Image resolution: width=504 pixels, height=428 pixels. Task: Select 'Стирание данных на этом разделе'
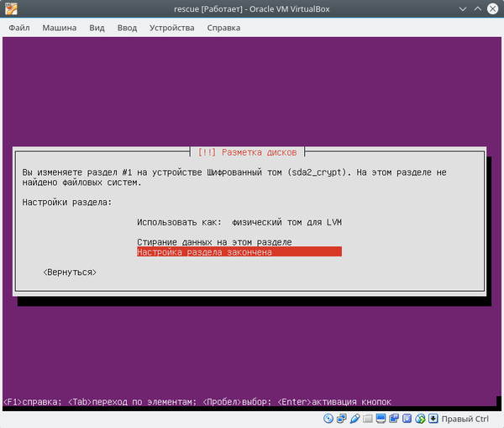(x=214, y=242)
